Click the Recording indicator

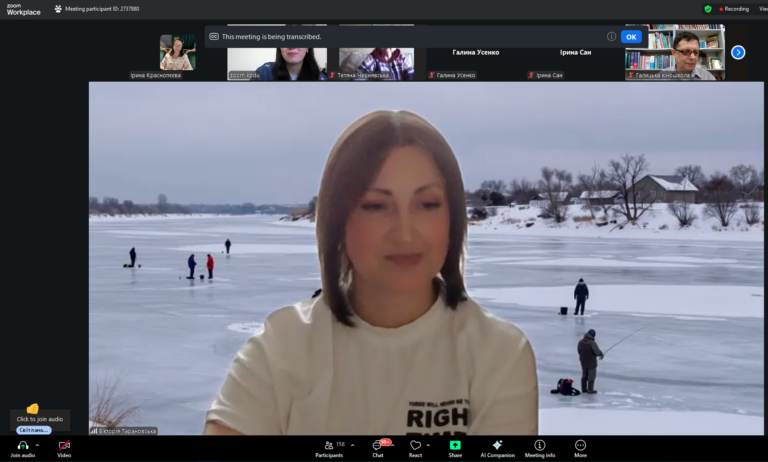point(734,9)
